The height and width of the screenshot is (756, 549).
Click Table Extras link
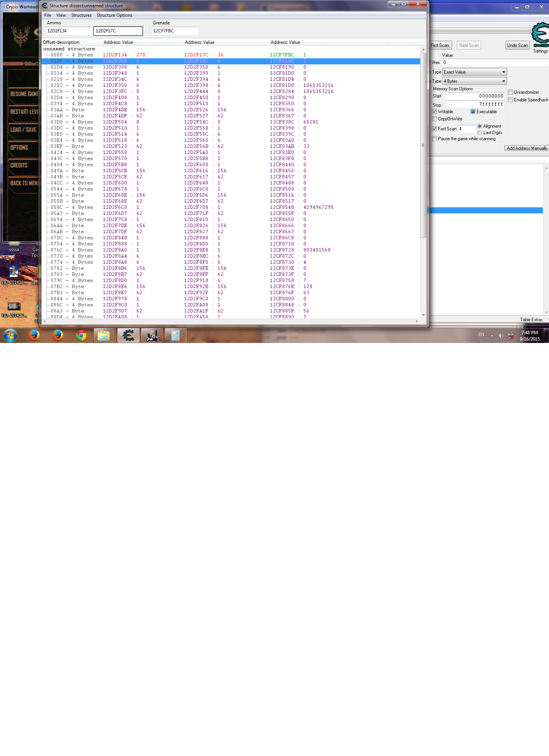coord(531,320)
